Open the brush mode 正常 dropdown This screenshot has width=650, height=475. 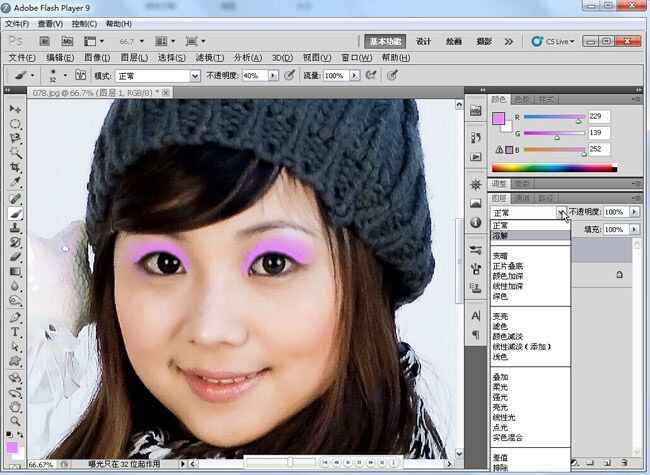click(x=160, y=75)
